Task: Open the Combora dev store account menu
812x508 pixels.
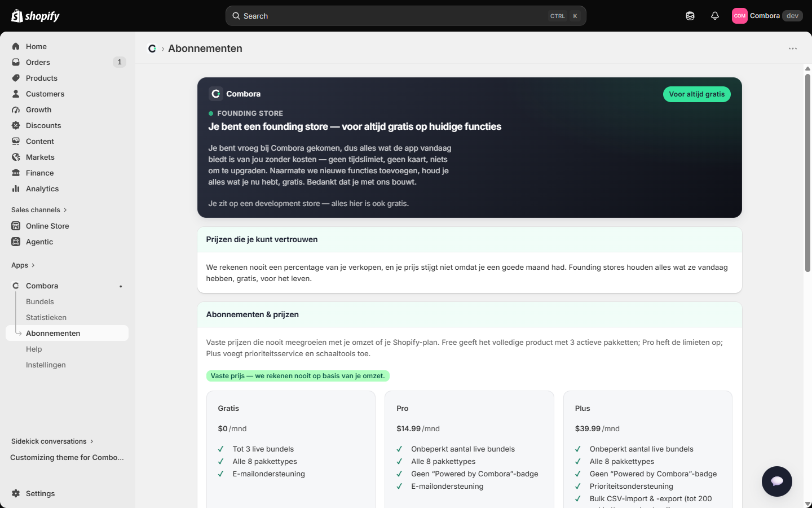Action: coord(767,16)
